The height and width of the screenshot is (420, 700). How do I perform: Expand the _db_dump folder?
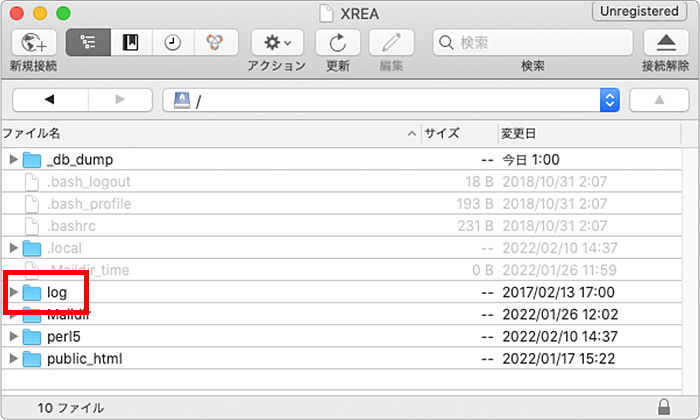[x=13, y=159]
